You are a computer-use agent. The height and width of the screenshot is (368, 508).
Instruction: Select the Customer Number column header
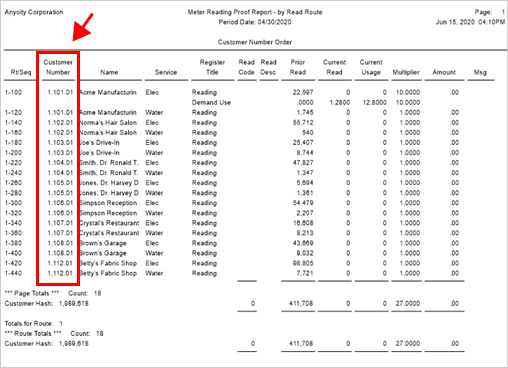(x=58, y=67)
